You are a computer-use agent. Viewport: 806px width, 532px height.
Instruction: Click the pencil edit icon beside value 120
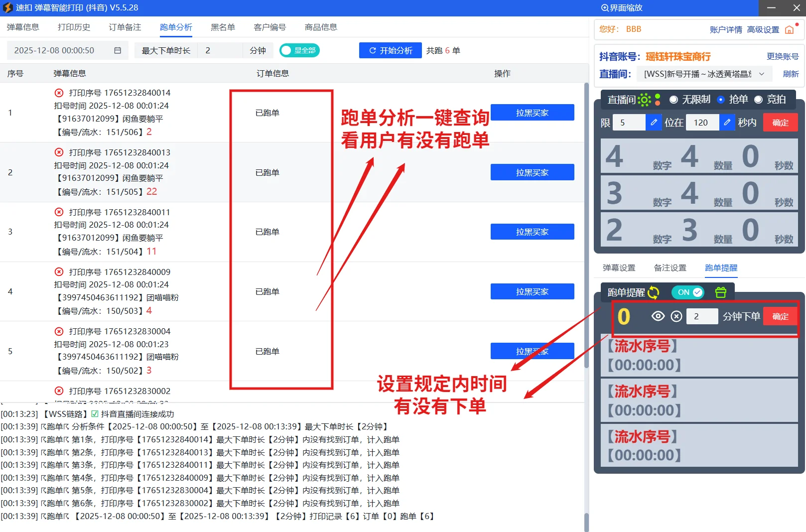pyautogui.click(x=727, y=122)
